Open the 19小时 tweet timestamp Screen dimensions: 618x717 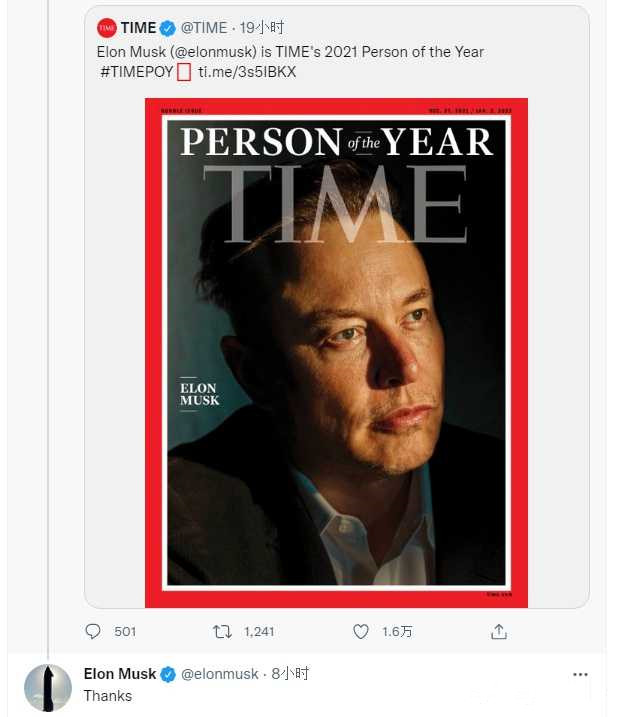pyautogui.click(x=262, y=28)
